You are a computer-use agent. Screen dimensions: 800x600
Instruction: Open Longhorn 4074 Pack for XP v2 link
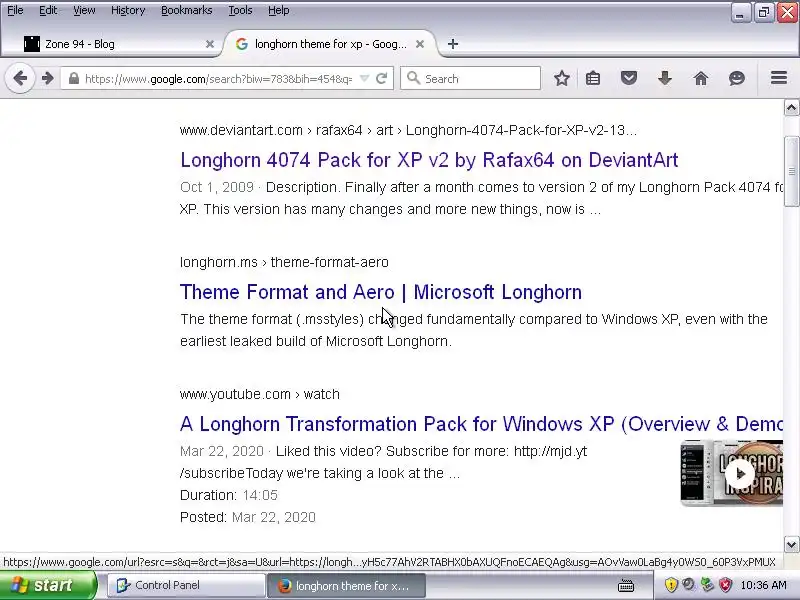point(429,160)
